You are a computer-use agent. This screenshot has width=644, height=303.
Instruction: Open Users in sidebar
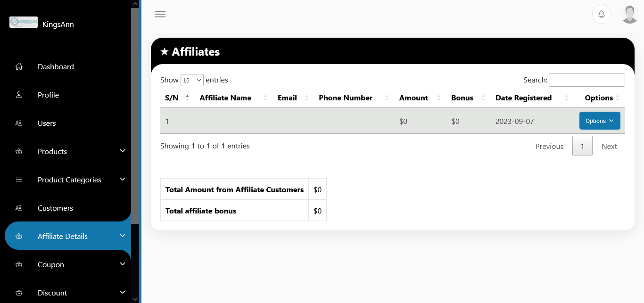pyautogui.click(x=47, y=123)
